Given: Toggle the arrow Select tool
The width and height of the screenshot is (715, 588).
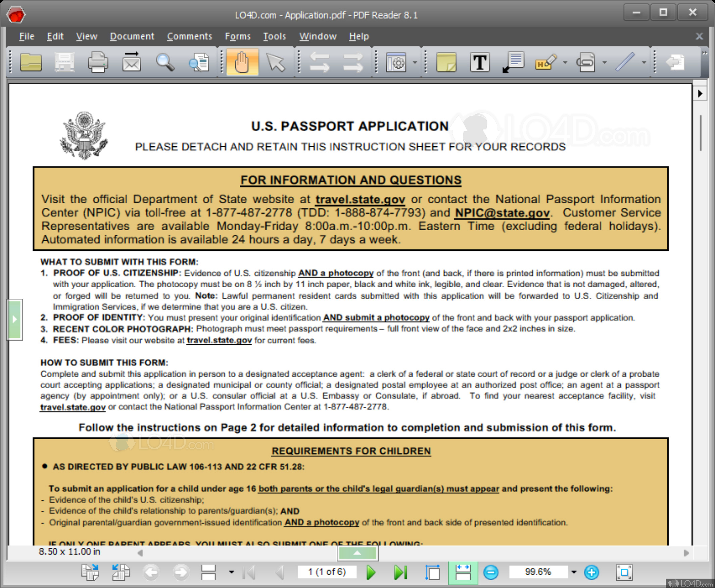Looking at the screenshot, I should point(276,62).
